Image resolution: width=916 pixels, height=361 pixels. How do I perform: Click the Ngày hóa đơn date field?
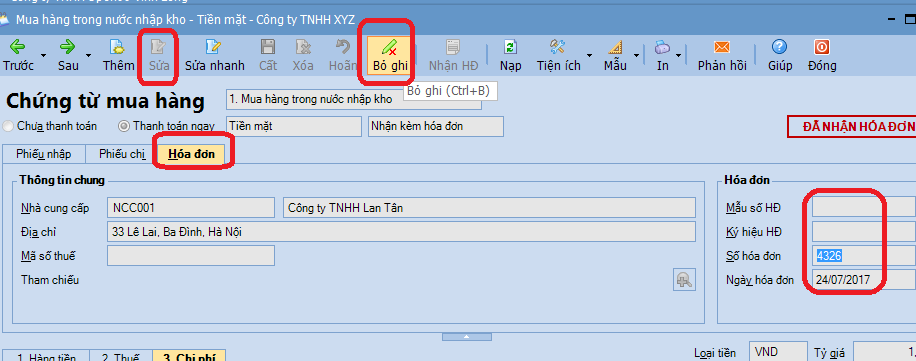[x=864, y=280]
